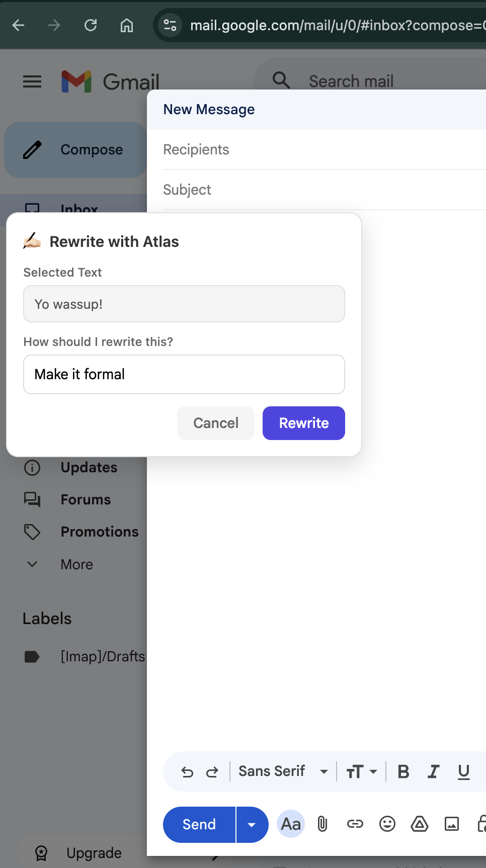This screenshot has height=868, width=486.
Task: Click the attach files paperclip icon
Action: [322, 824]
